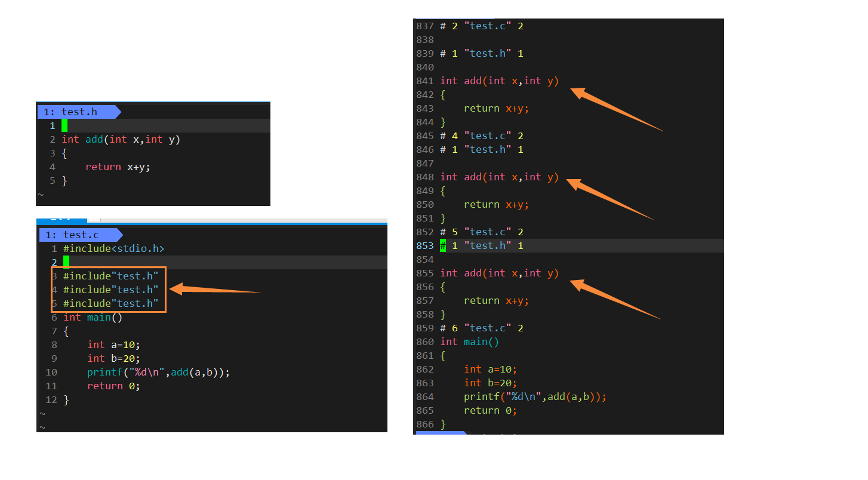The width and height of the screenshot is (868, 480).
Task: Click "int a=10;" on line 862
Action: (491, 369)
